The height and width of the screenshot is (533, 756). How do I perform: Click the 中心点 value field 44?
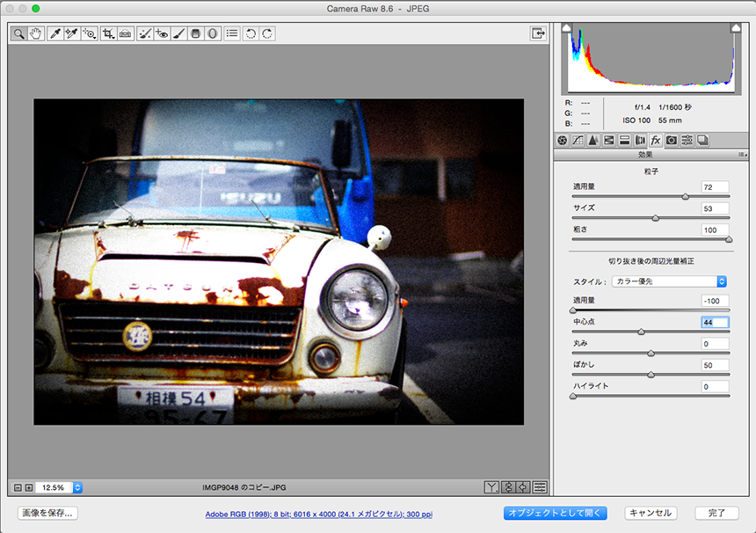pyautogui.click(x=715, y=322)
